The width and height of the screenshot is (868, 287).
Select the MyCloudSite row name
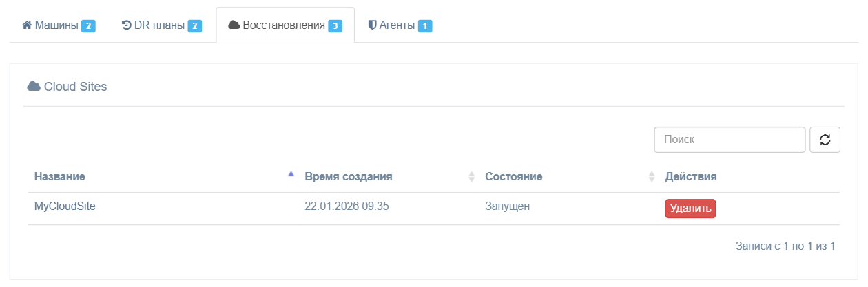point(65,205)
